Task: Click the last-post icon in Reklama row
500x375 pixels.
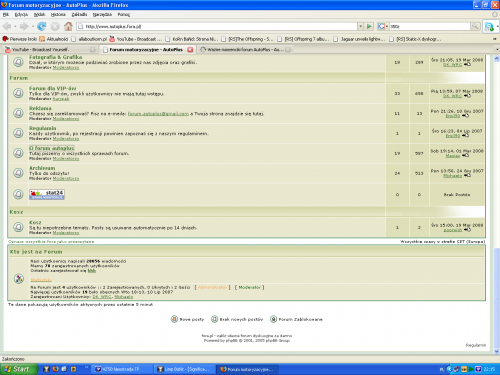Action: 465,116
